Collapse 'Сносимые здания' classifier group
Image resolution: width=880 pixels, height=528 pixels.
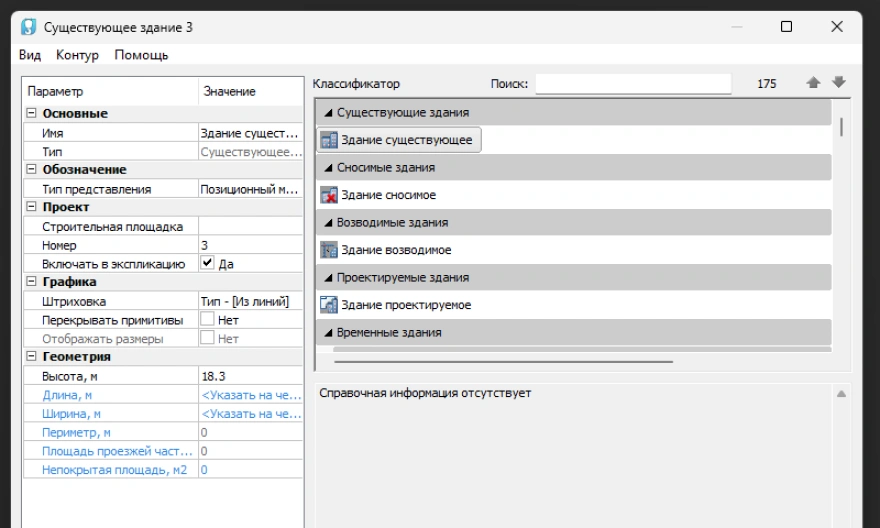point(329,168)
